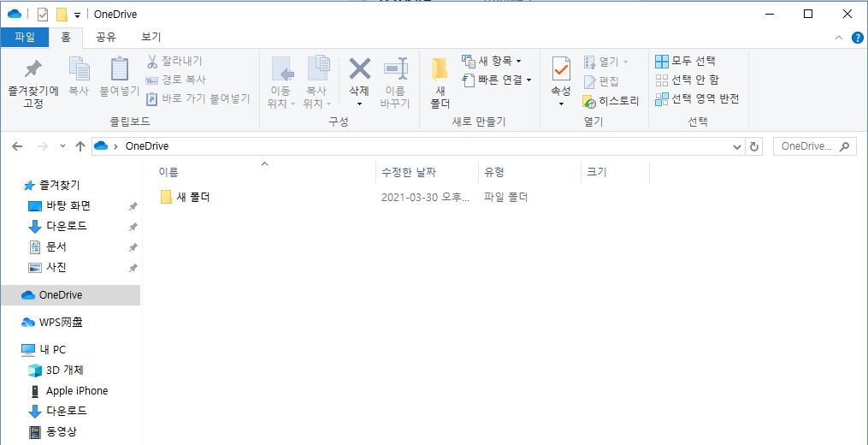This screenshot has height=445, width=868.
Task: Click the 속성 properties checkmark icon
Action: 561,70
